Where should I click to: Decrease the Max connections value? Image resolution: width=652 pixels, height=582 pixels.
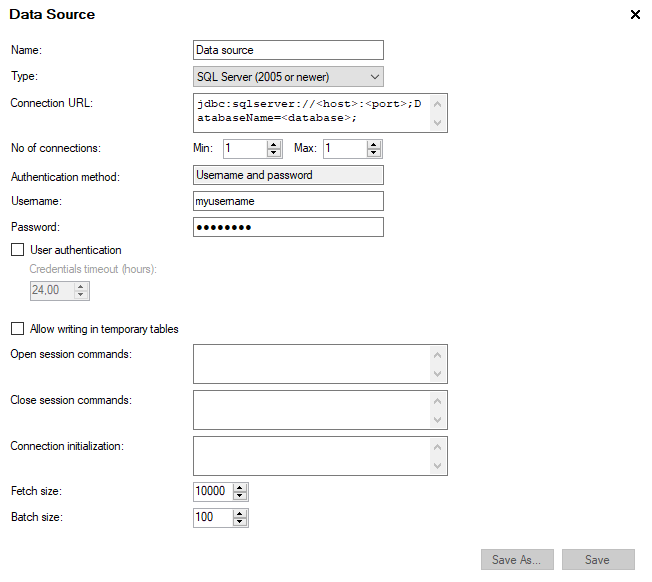(374, 153)
